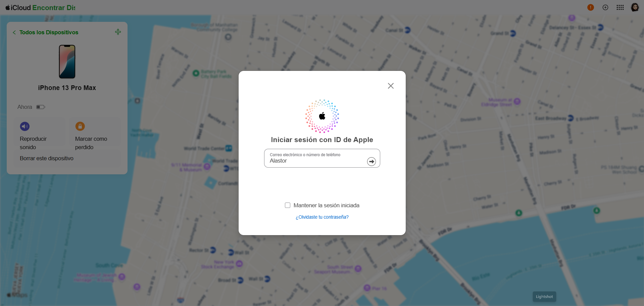Open the ¿Olvidaste tu contraseña? link
The image size is (644, 306).
[322, 217]
